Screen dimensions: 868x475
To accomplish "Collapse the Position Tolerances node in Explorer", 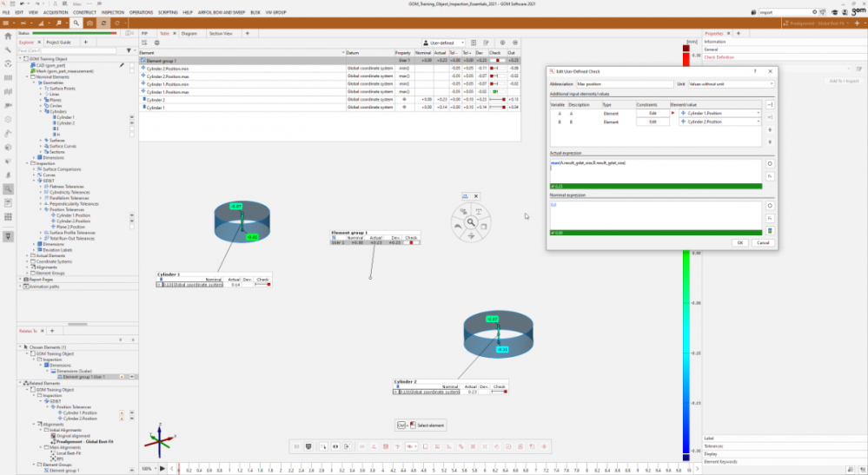I will click(x=41, y=209).
